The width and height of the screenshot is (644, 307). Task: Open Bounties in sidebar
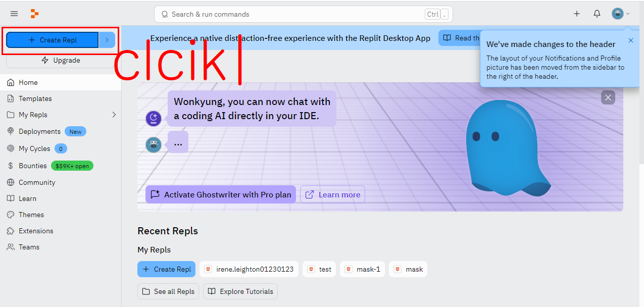click(61, 166)
